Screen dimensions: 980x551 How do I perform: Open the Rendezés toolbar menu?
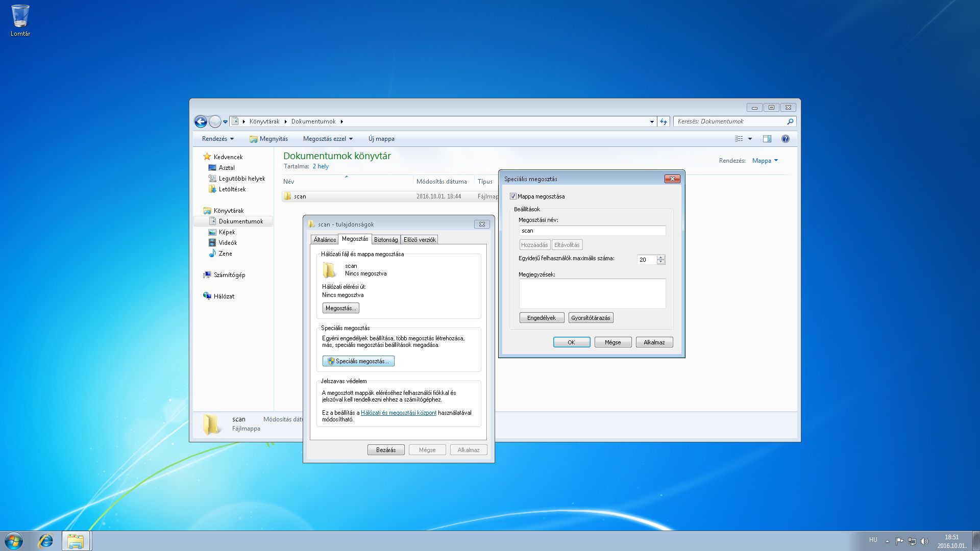click(217, 139)
